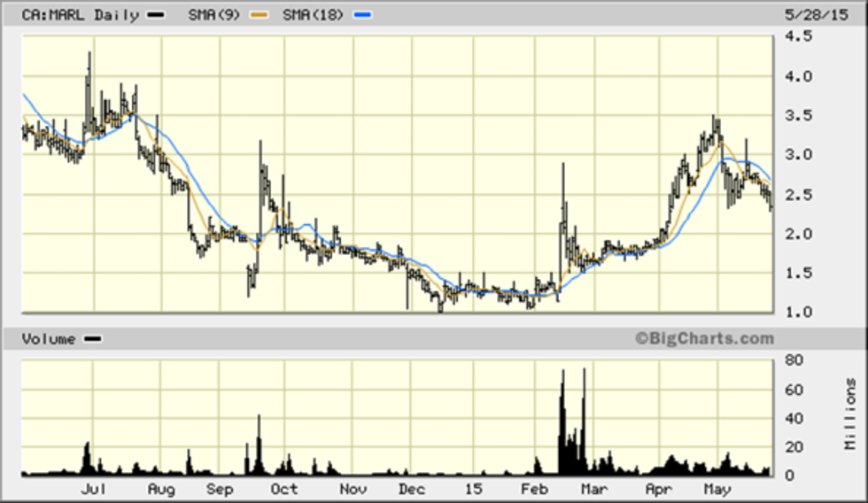Viewport: 868px width, 503px height.
Task: Click the black CA:MARL Daily legend swatch
Action: [x=156, y=16]
